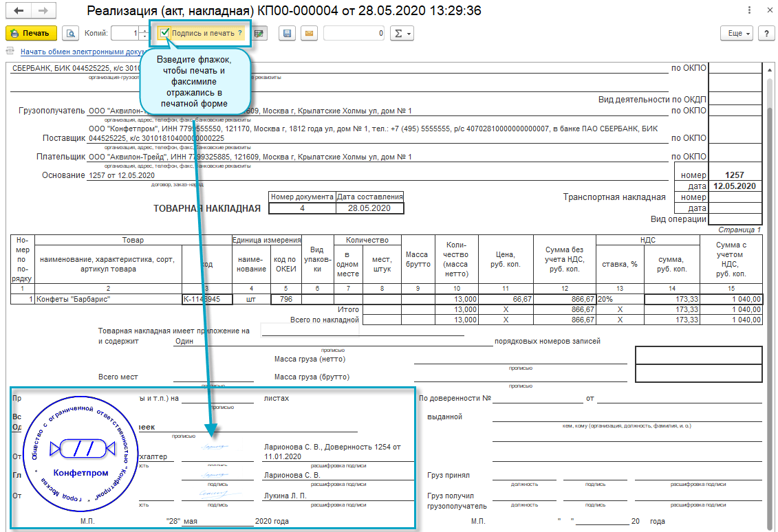Click the Копий copies input field
This screenshot has width=778, height=532.
125,33
